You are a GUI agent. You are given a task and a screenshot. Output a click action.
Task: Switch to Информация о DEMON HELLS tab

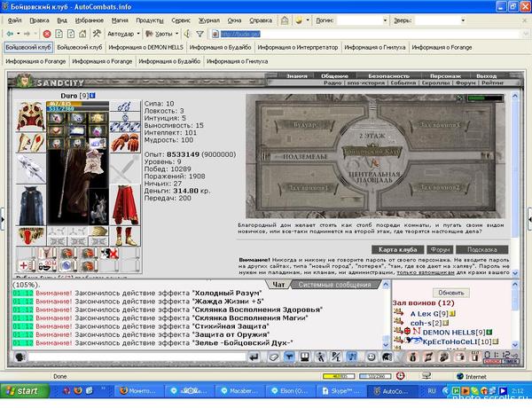[x=145, y=47]
